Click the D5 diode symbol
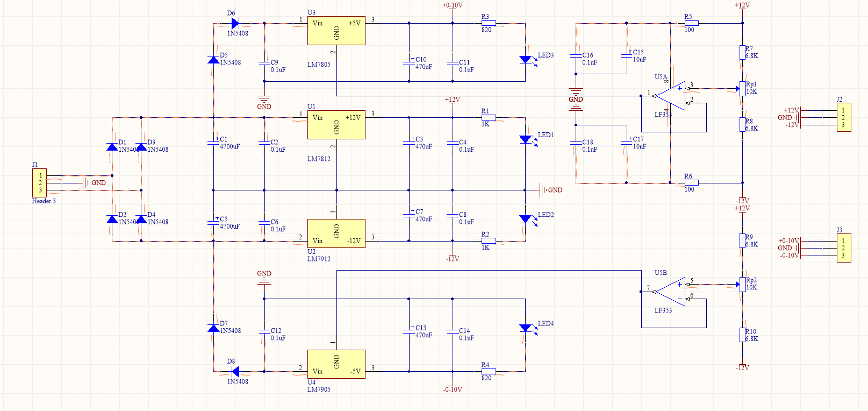The width and height of the screenshot is (868, 411). 213,59
